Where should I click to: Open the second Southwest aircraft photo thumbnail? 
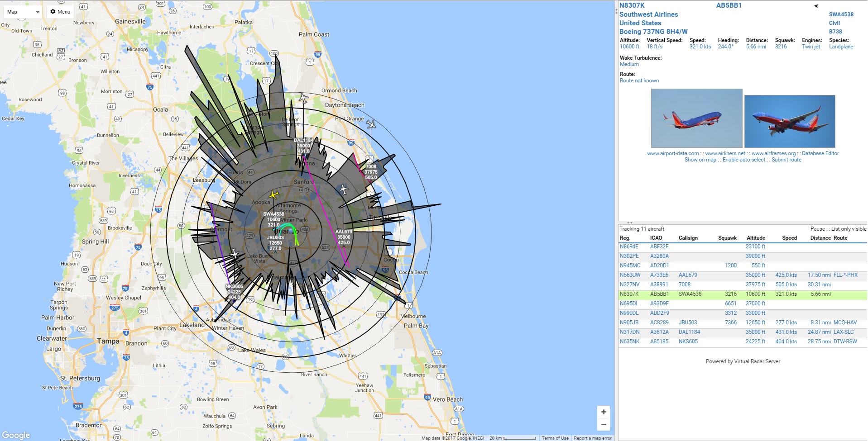tap(790, 121)
